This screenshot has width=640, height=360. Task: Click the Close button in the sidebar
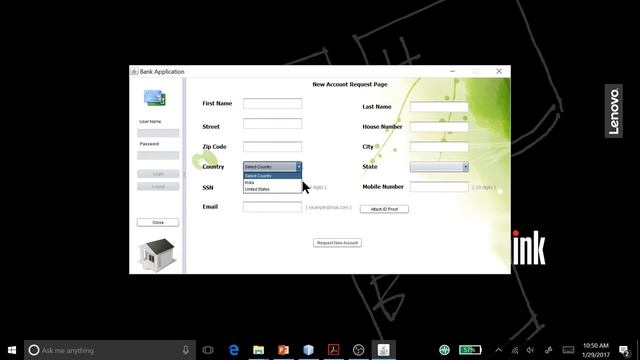coord(158,222)
